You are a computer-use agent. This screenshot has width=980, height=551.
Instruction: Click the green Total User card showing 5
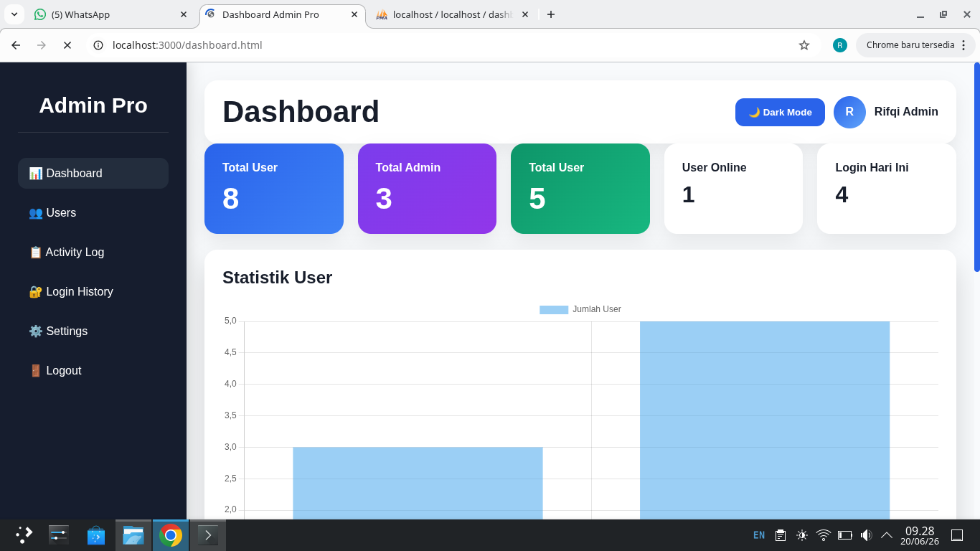click(580, 189)
